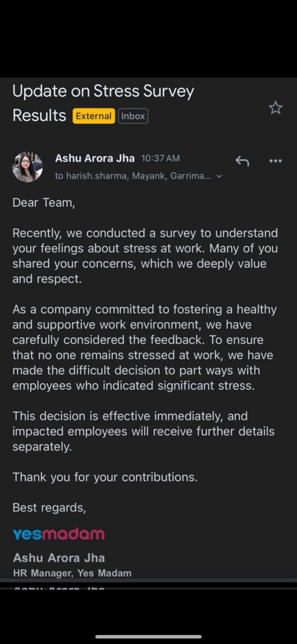Tap the yesmadam logo in the signature
Image resolution: width=297 pixels, height=644 pixels.
tap(58, 534)
